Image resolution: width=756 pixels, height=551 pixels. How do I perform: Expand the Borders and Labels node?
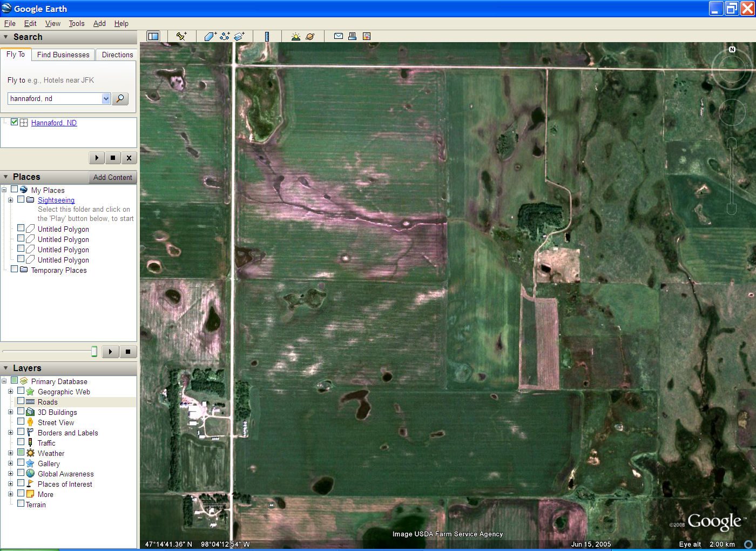coord(10,433)
